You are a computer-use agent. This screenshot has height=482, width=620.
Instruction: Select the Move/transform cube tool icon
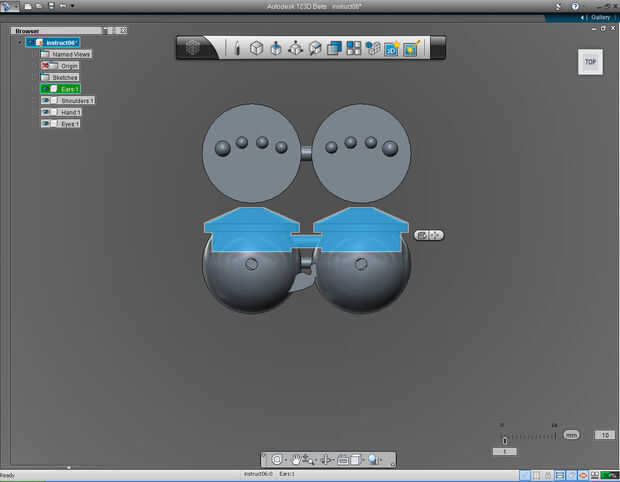click(295, 48)
